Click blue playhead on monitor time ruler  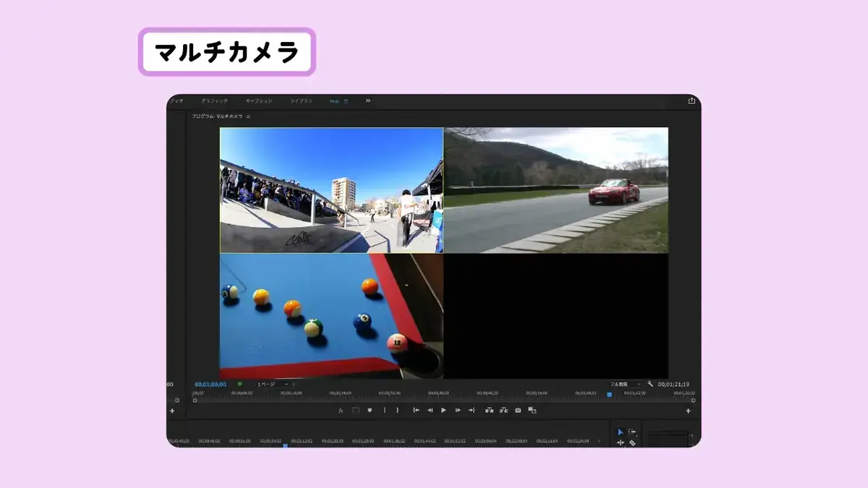tap(609, 395)
